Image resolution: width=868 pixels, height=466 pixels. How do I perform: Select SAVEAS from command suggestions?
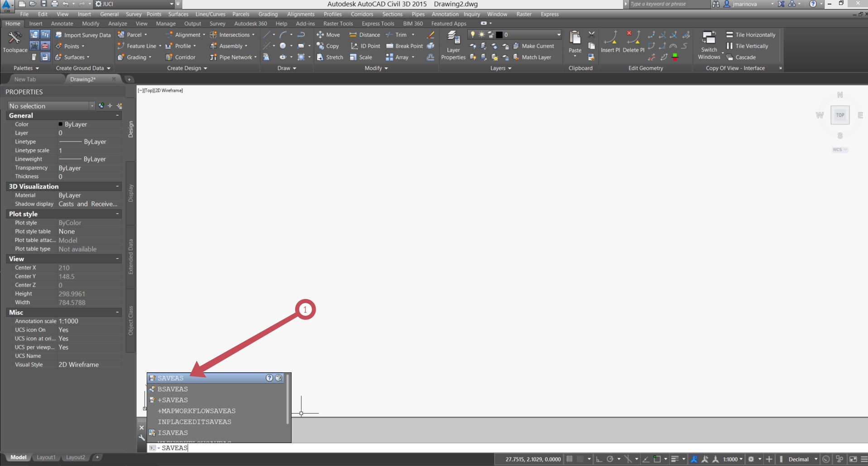click(216, 378)
